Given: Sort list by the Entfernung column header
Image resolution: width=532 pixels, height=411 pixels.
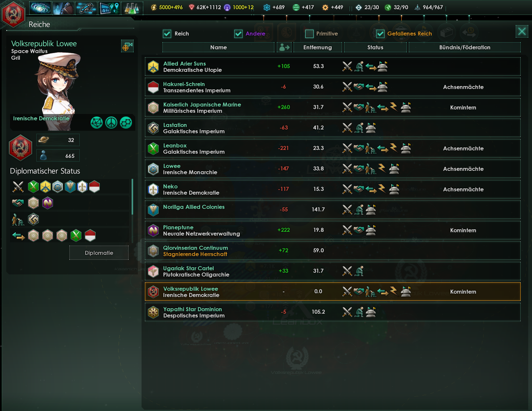Looking at the screenshot, I should 318,48.
